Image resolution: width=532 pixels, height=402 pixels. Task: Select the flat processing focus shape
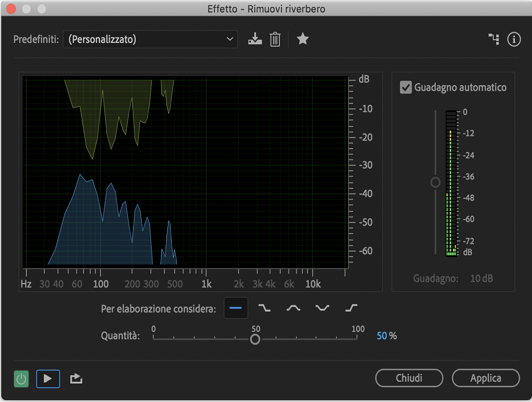235,308
